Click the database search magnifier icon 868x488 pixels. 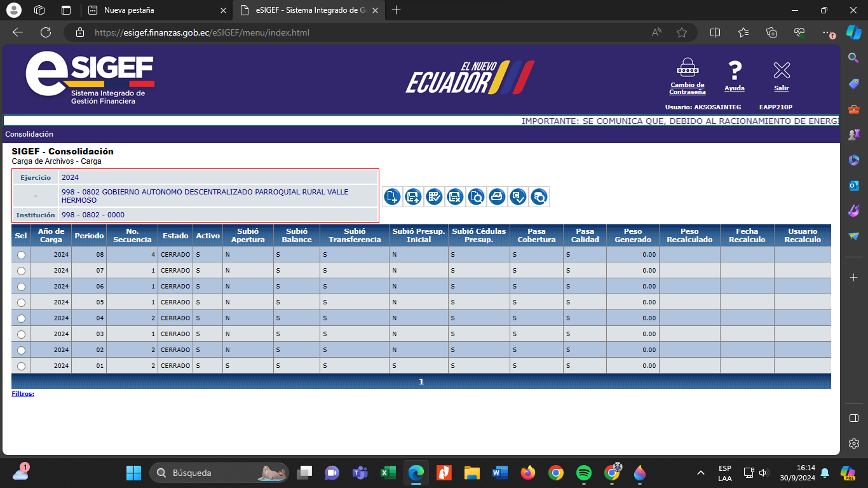pos(539,197)
